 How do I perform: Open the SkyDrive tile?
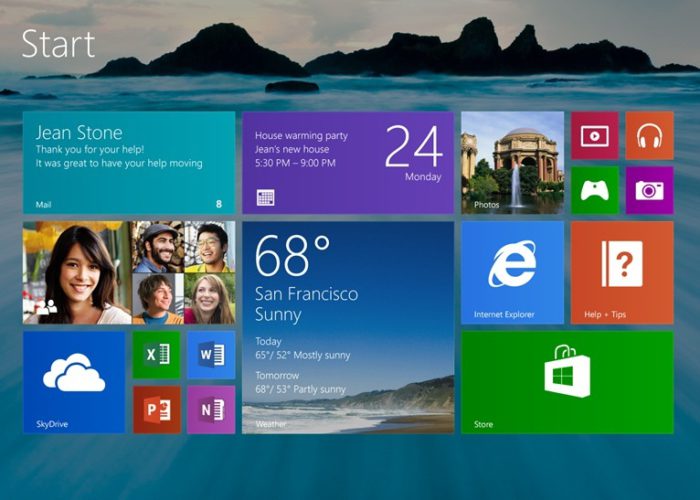coord(74,382)
